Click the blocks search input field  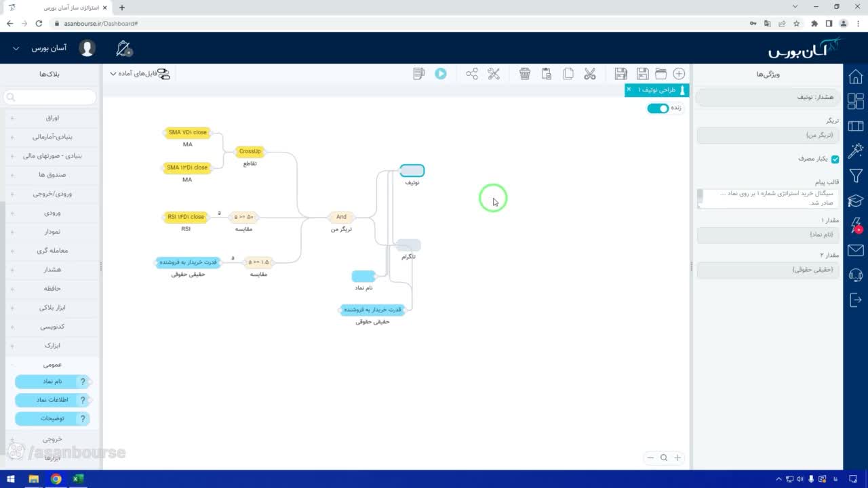50,98
